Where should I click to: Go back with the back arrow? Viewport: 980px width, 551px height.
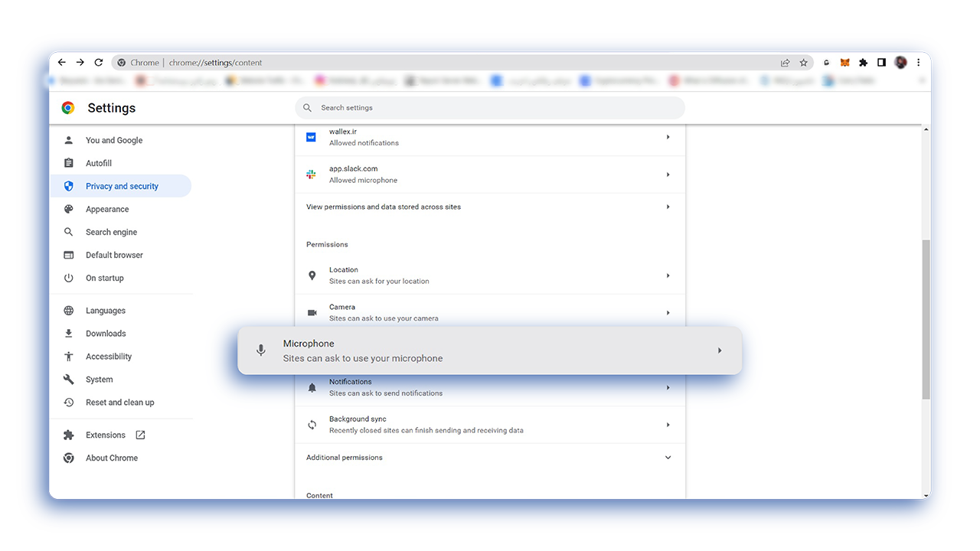(x=62, y=63)
